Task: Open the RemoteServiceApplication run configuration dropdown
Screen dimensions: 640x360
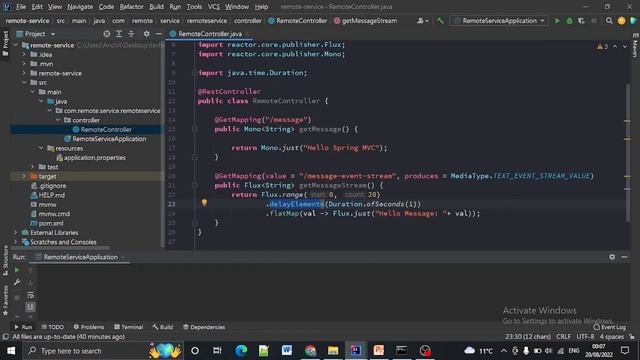Action: pos(499,20)
